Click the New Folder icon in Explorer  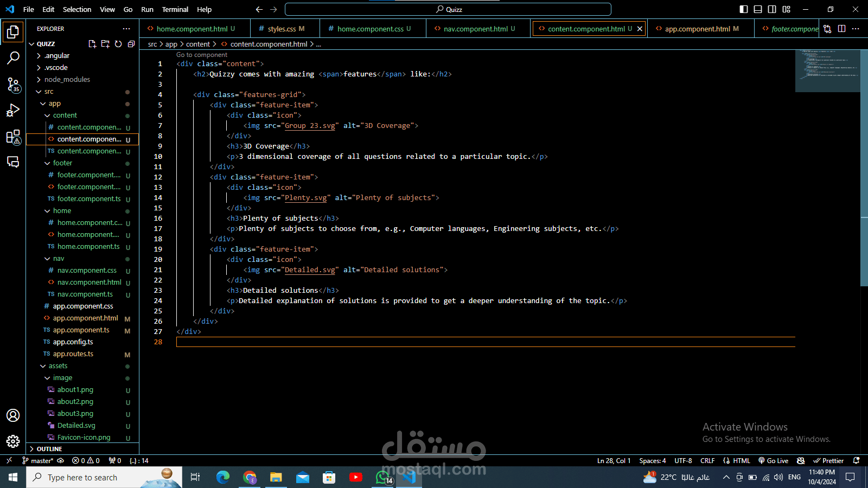point(105,44)
